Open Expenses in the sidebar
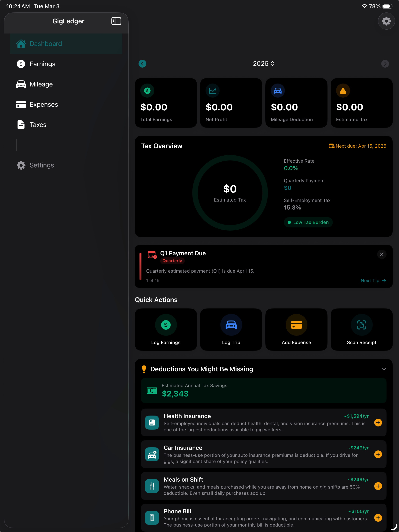 coord(66,104)
